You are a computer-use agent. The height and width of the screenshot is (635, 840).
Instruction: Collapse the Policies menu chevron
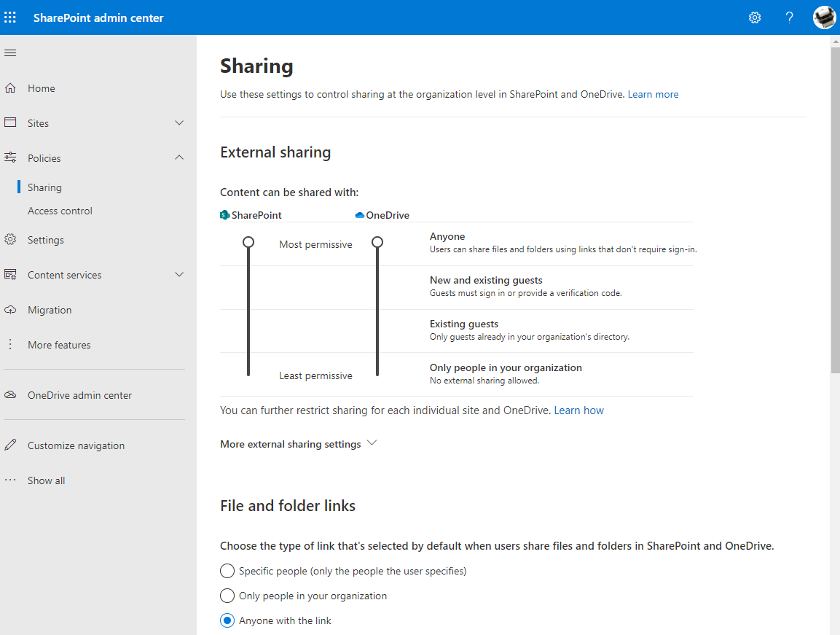click(179, 157)
